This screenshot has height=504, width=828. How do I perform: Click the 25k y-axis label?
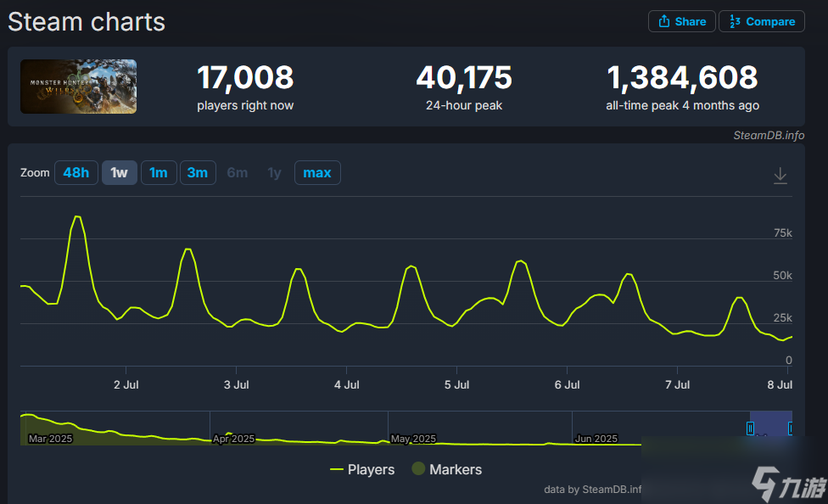782,317
